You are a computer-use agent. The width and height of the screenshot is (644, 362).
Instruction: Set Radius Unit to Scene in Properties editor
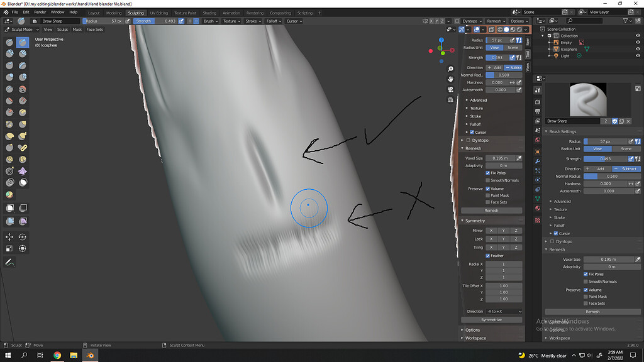coord(626,149)
